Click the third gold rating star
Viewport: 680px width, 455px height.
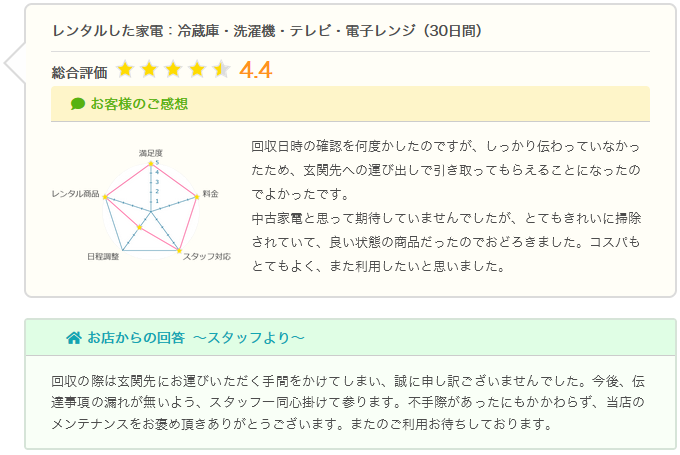click(173, 69)
